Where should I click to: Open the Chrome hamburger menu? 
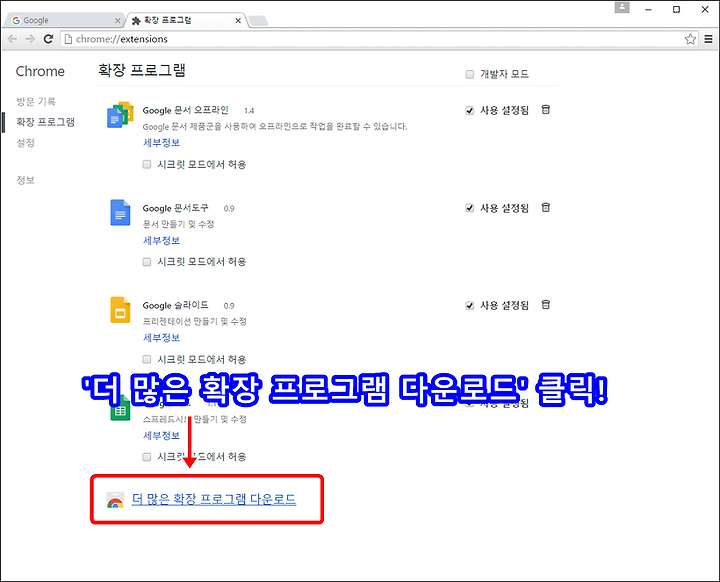[709, 39]
